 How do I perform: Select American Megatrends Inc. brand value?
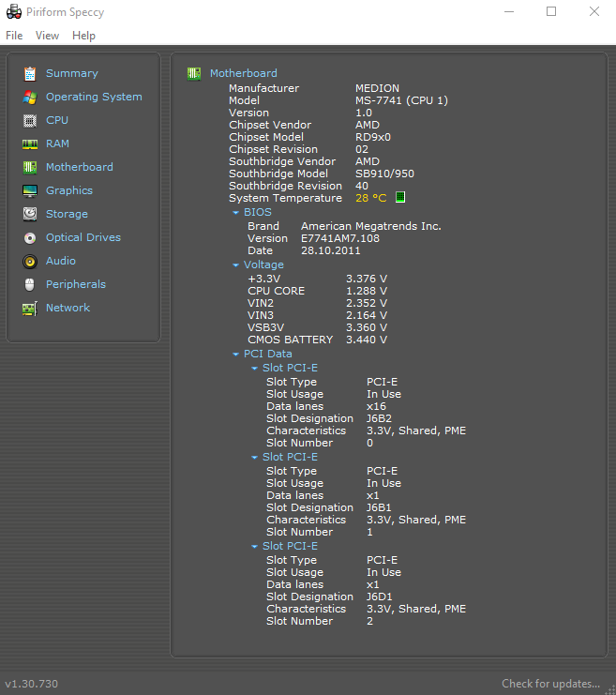point(371,226)
